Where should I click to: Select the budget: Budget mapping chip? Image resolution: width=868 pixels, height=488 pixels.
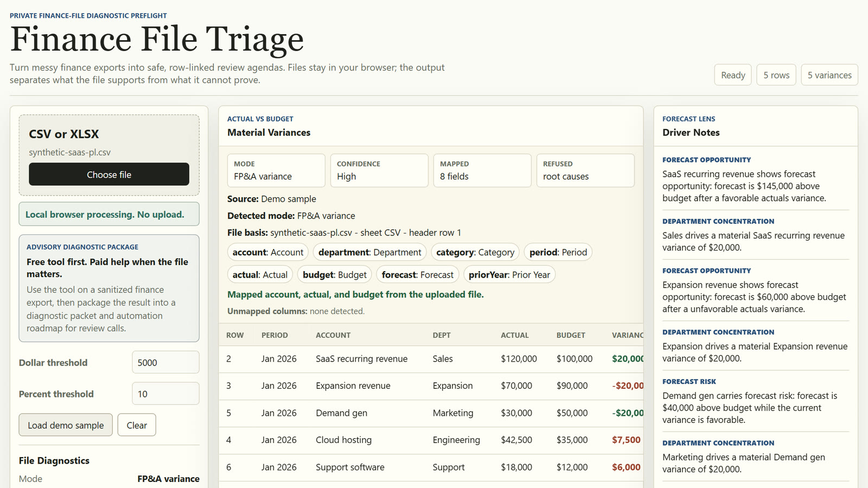pos(335,275)
